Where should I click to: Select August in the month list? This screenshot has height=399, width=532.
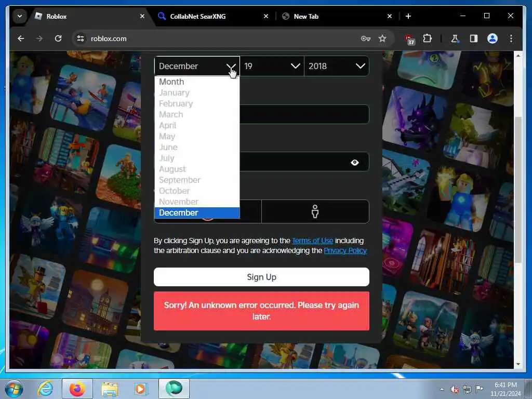click(x=197, y=169)
